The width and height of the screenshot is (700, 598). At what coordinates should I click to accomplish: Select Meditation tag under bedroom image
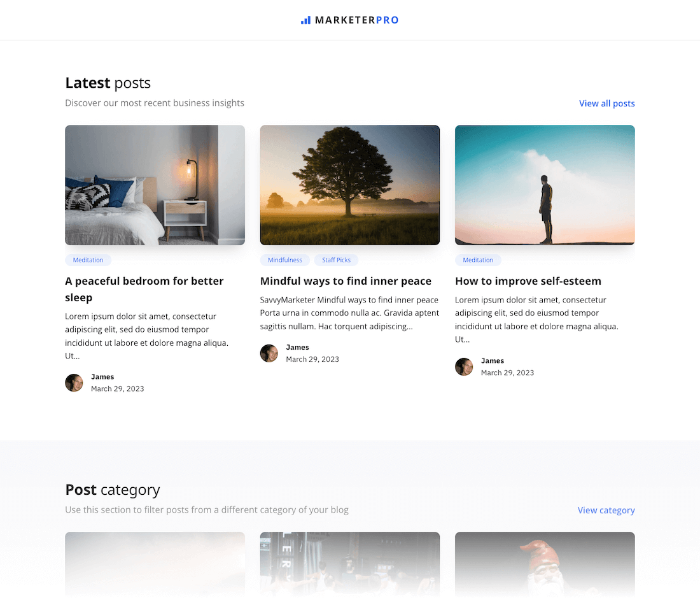(x=88, y=260)
